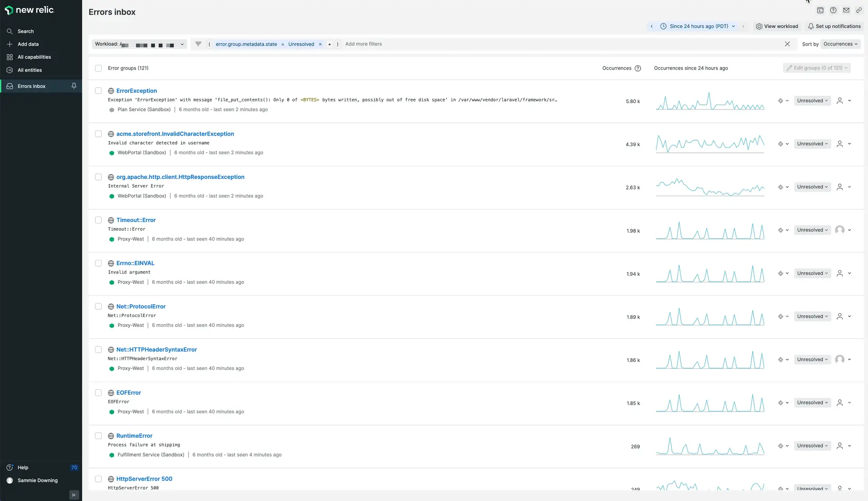Screen dimensions: 868x501
Task: Click the filter lines icon before query
Action: tap(198, 44)
